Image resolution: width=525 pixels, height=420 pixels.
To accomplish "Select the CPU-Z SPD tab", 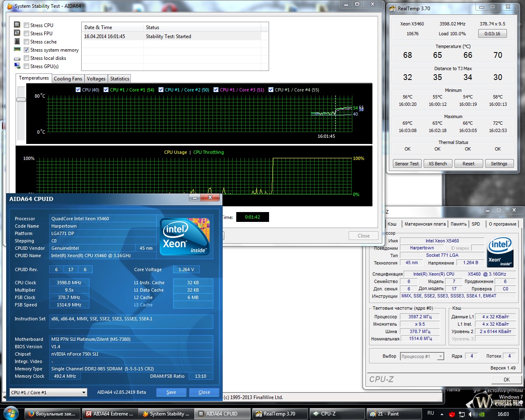I will tap(476, 224).
